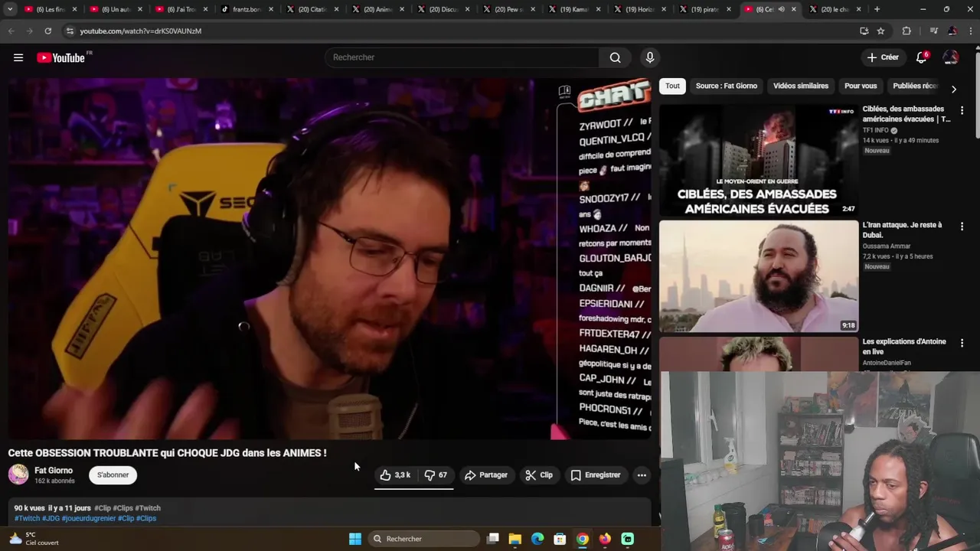This screenshot has height=551, width=980.
Task: Open options for Antoine explanations video
Action: click(x=962, y=343)
